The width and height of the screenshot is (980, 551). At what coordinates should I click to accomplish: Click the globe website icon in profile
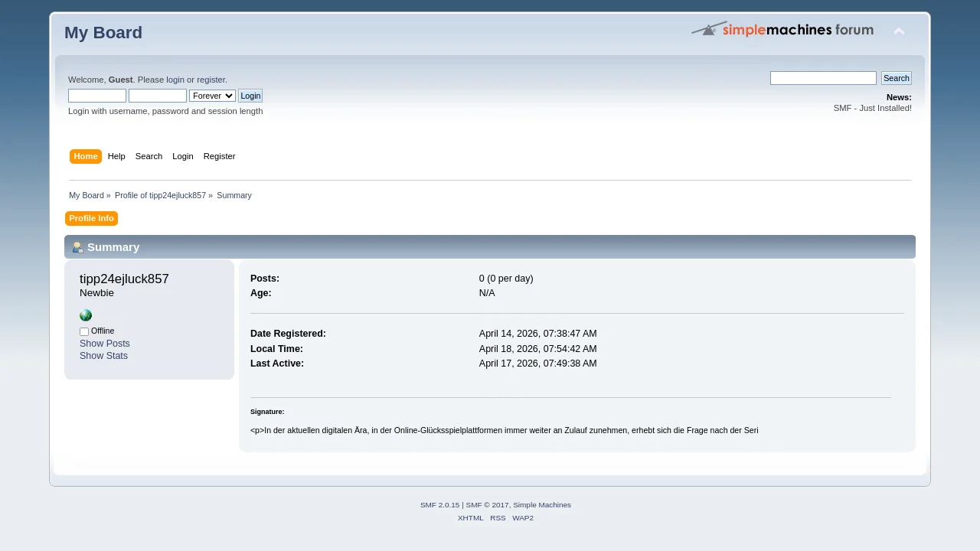coord(86,315)
